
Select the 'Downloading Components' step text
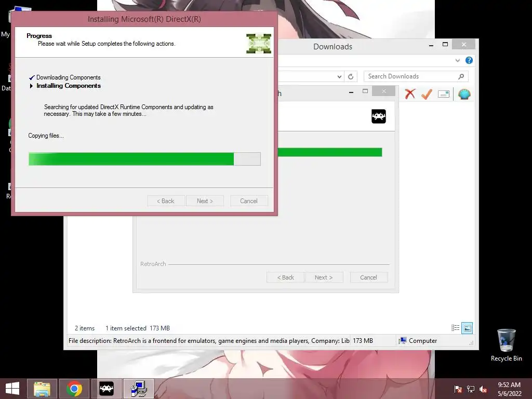point(68,77)
